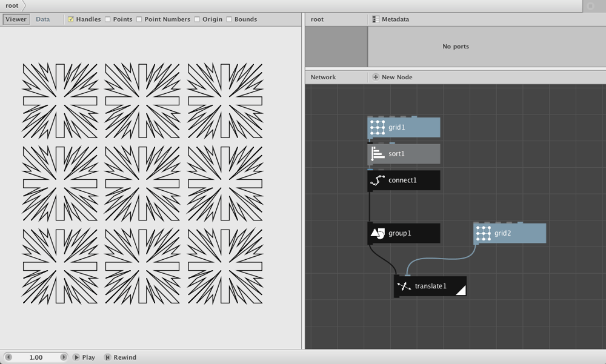
Task: Select the grid1 node label
Action: (x=397, y=128)
